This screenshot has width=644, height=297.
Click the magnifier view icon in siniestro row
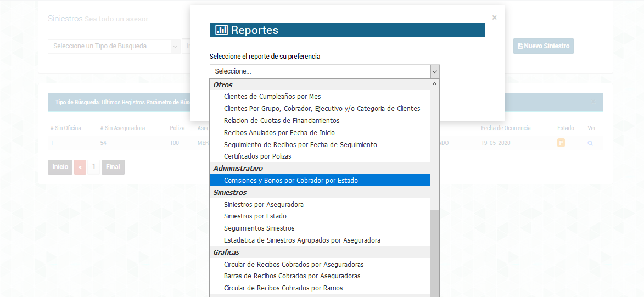pyautogui.click(x=590, y=143)
